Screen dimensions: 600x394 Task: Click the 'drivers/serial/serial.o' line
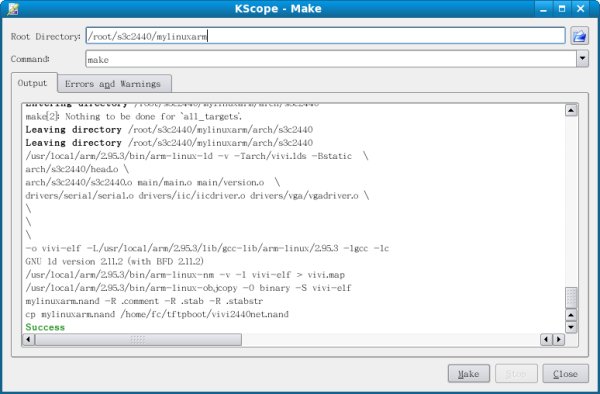point(197,196)
